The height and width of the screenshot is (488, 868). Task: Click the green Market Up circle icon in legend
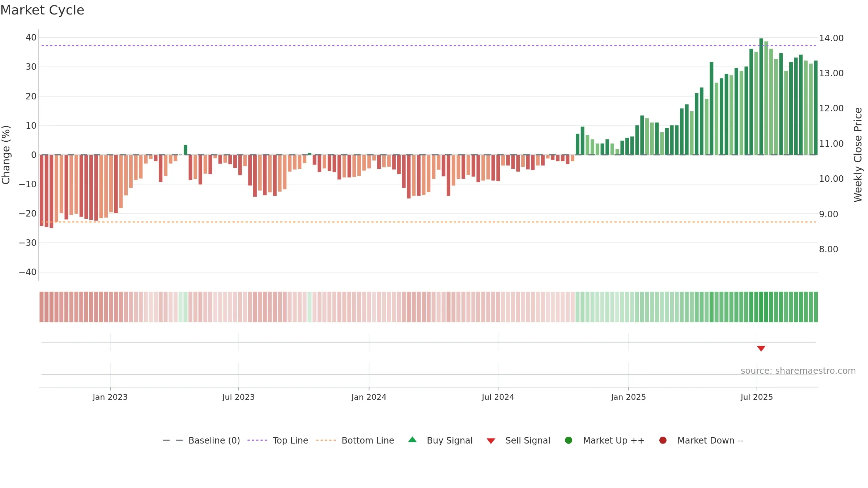[569, 440]
